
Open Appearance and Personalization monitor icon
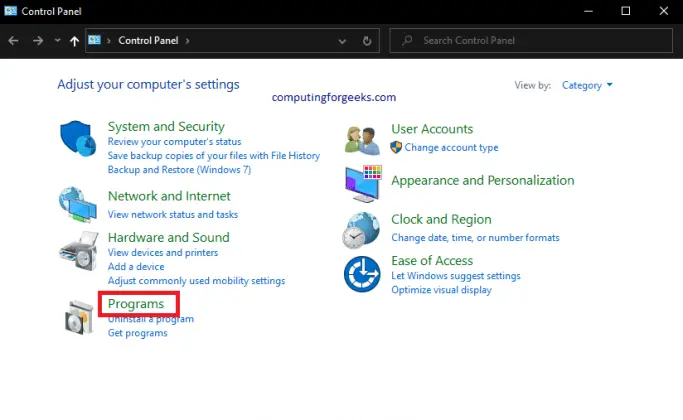pos(362,183)
